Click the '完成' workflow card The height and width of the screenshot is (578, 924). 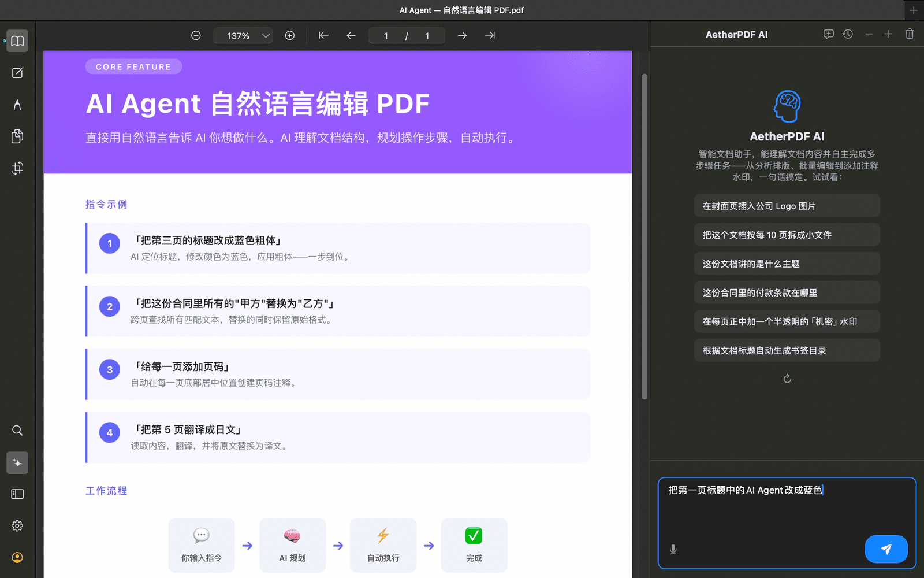click(474, 545)
